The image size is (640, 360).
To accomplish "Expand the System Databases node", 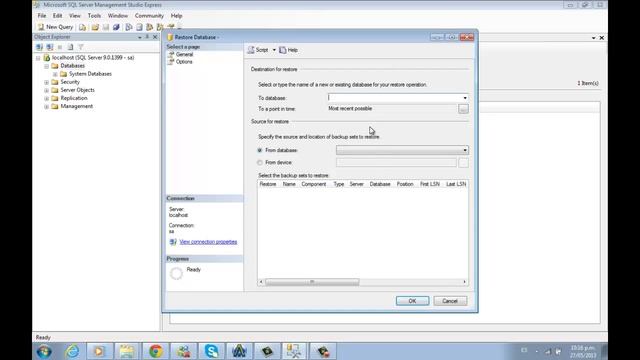I will (x=55, y=74).
